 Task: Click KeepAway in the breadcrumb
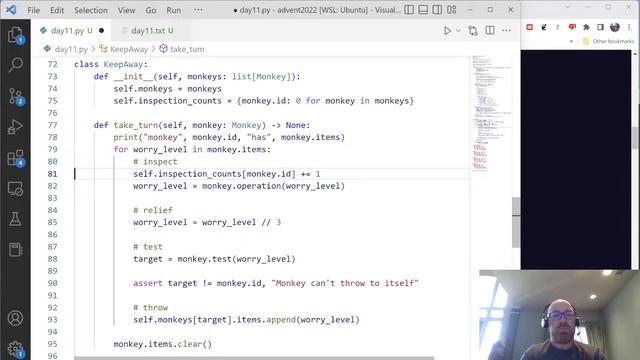click(129, 49)
